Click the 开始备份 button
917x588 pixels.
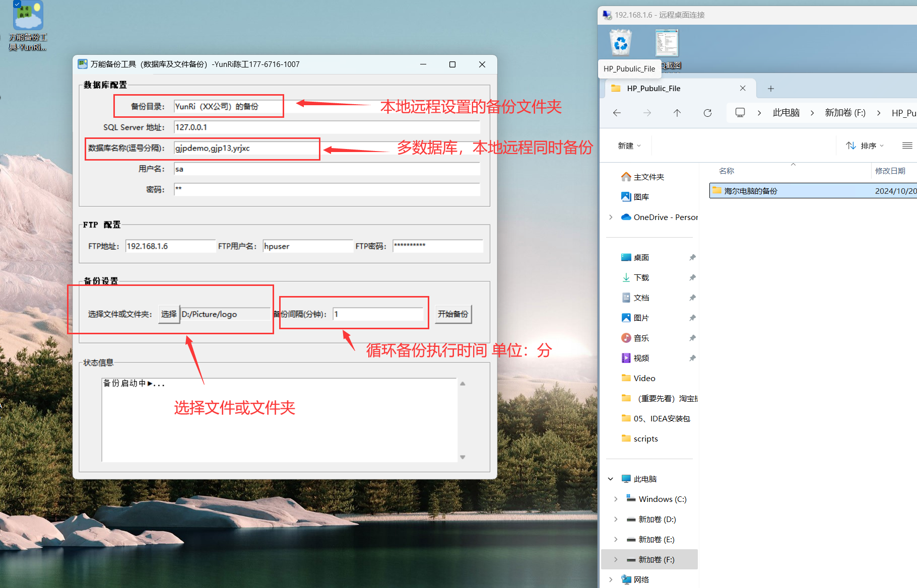(453, 314)
